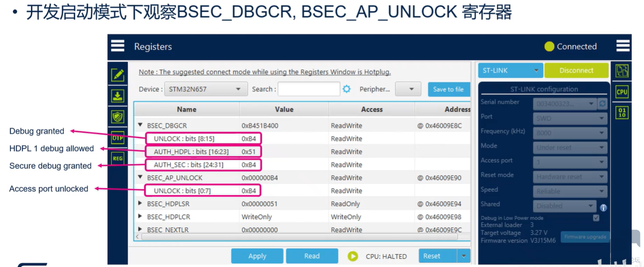This screenshot has width=644, height=267.
Task: Collapse the BSEC_DBGCR register row
Action: (x=140, y=125)
